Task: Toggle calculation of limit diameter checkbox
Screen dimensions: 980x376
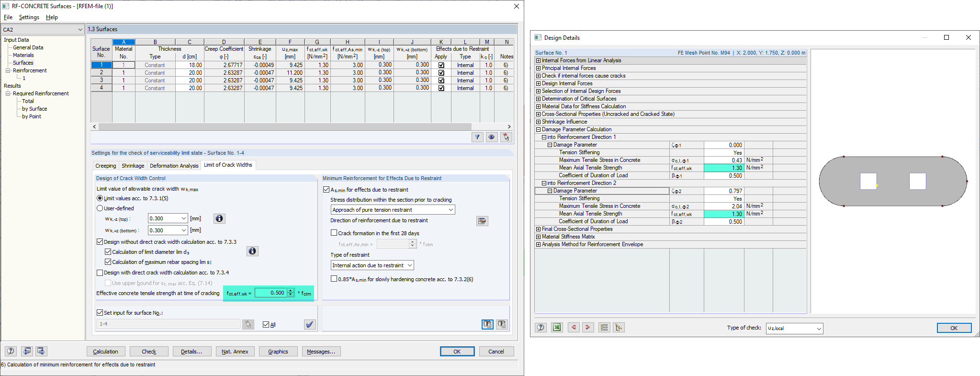Action: tap(108, 252)
